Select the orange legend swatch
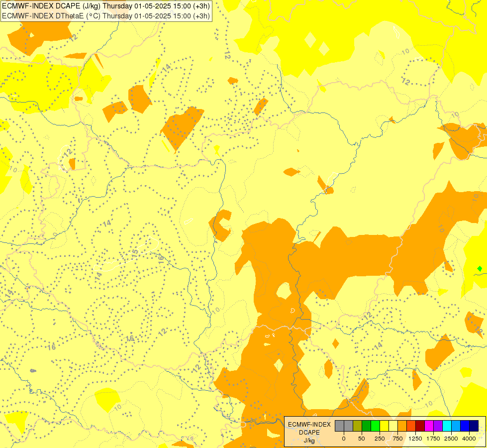Image resolution: width=487 pixels, height=448 pixels. pyautogui.click(x=402, y=426)
